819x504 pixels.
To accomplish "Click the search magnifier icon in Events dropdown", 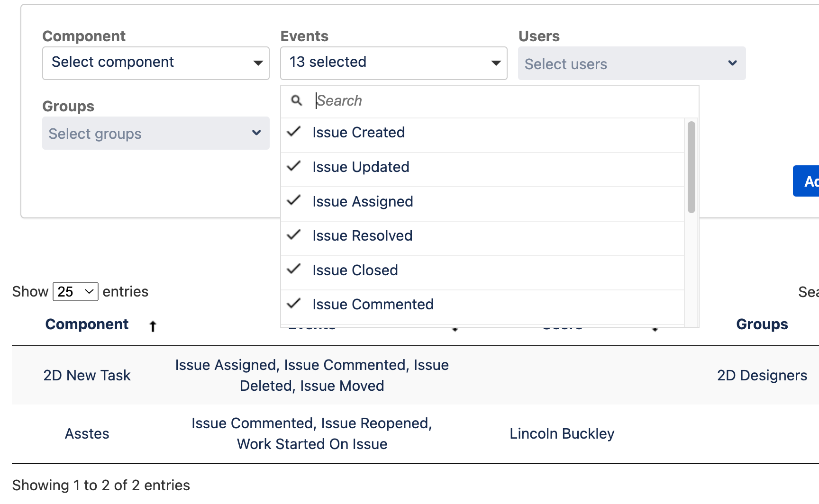I will (x=297, y=100).
